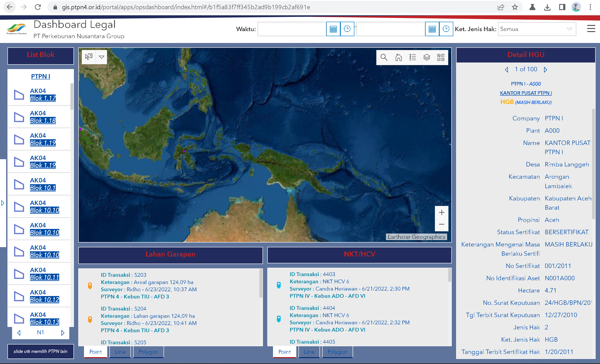The height and width of the screenshot is (364, 600).
Task: Reload the page in browser
Action: 38,7
